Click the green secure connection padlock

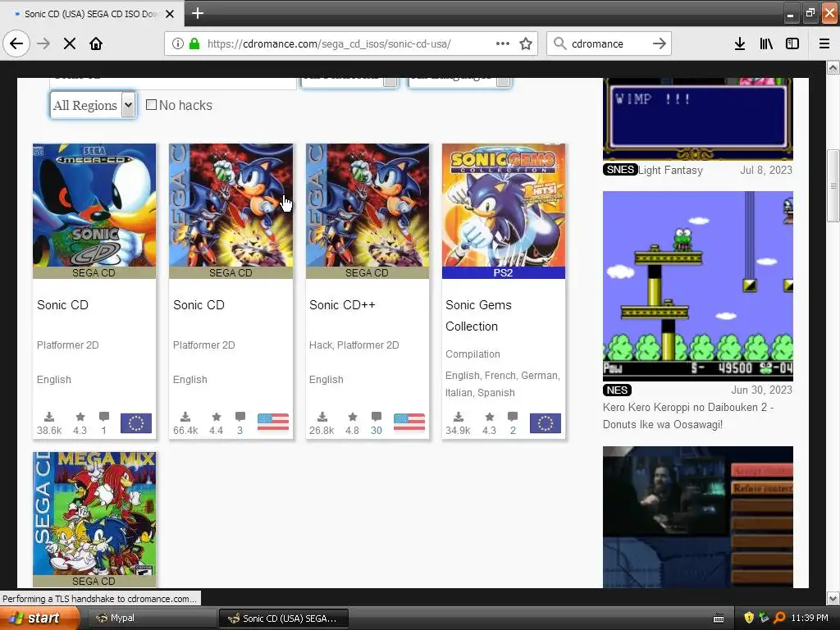[x=194, y=43]
